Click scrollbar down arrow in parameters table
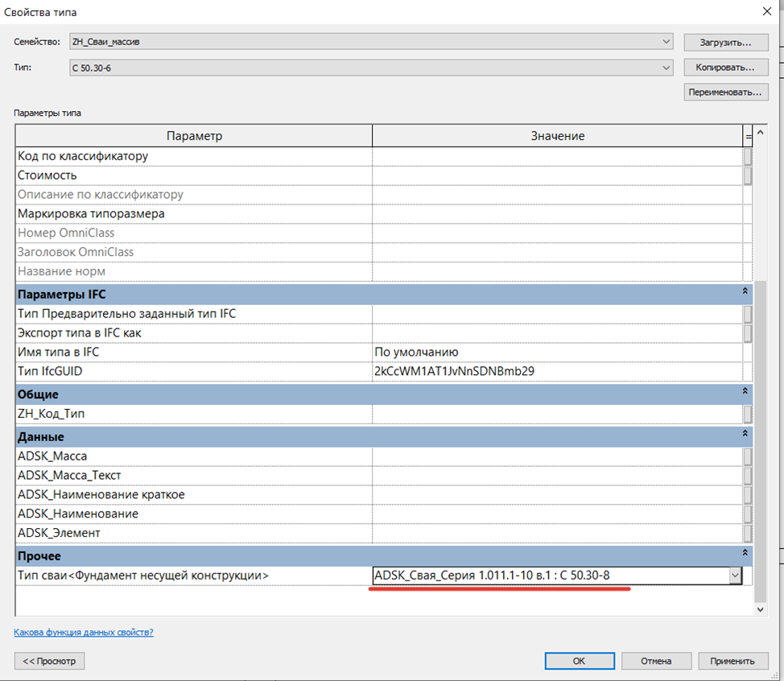The image size is (784, 681). [x=760, y=609]
